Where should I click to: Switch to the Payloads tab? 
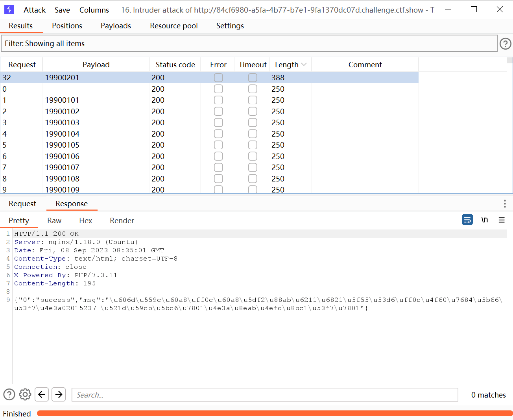tap(116, 26)
